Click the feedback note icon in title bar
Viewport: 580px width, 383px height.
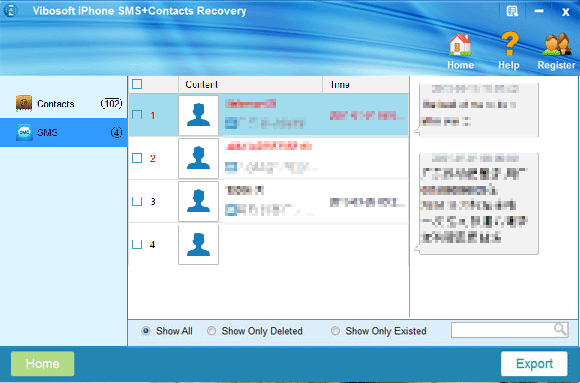pos(512,11)
